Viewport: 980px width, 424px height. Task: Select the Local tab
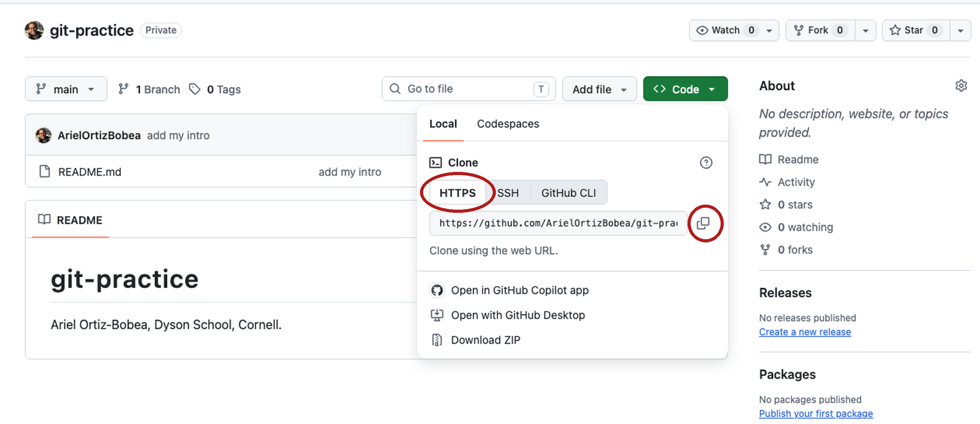point(443,124)
